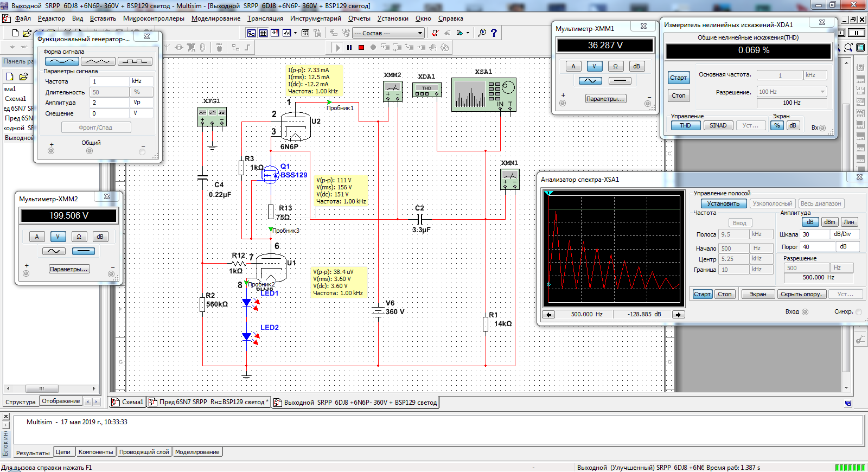Set XMM1 multimeter to DC signal mode

point(620,81)
